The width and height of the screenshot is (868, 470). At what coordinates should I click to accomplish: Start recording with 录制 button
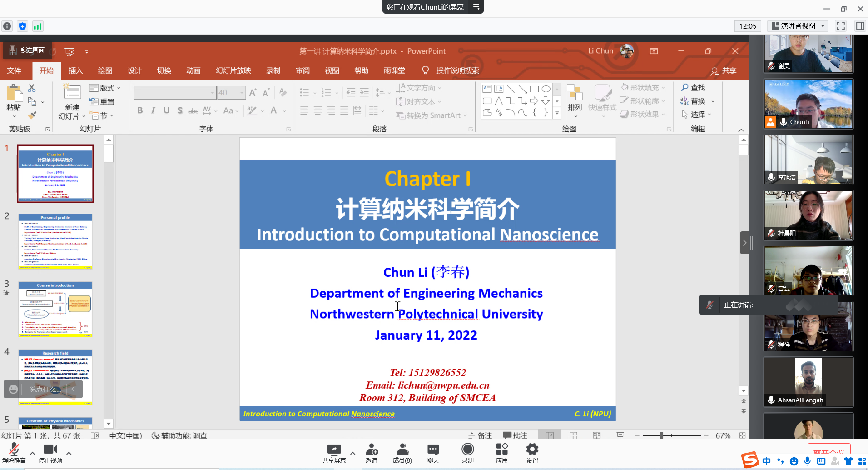(467, 453)
